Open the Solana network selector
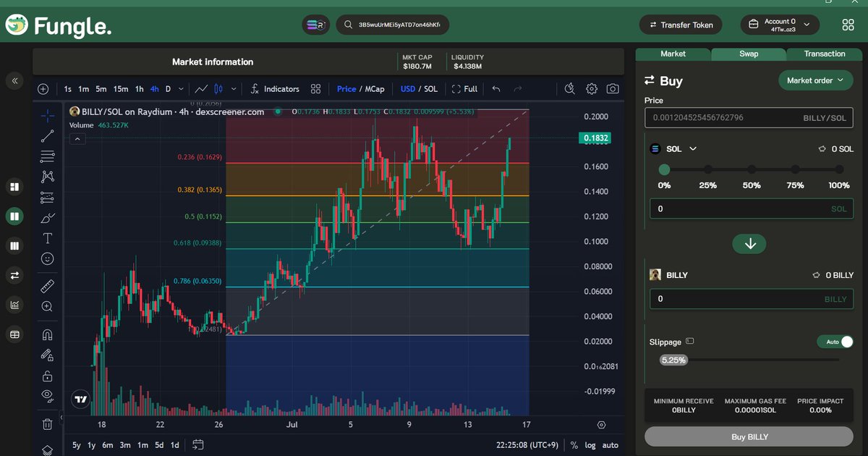This screenshot has width=868, height=456. click(316, 25)
